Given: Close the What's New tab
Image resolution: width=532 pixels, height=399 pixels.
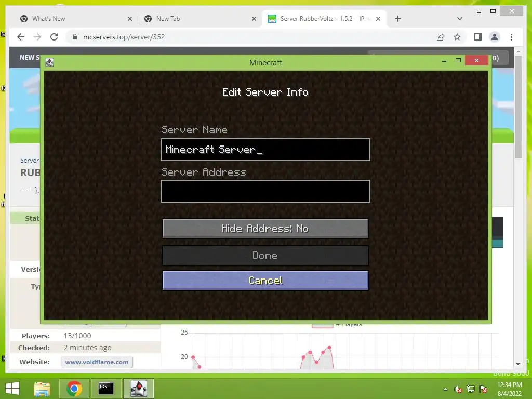Looking at the screenshot, I should point(129,19).
